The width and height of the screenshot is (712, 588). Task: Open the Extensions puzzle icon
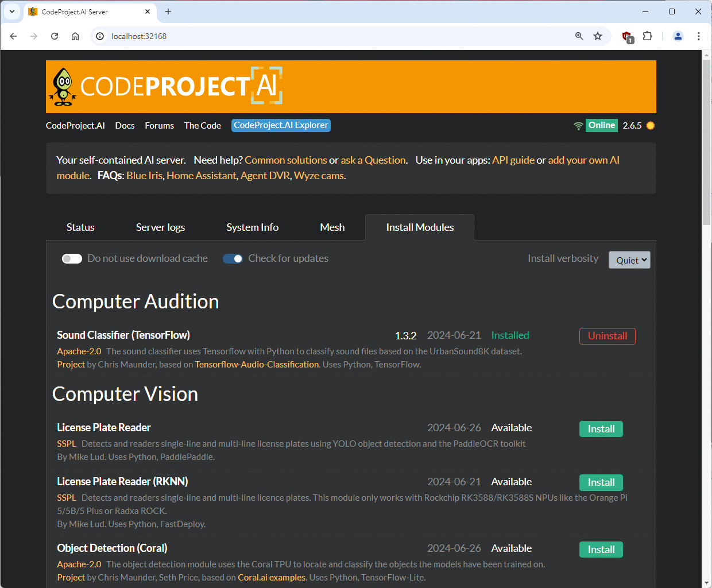648,36
